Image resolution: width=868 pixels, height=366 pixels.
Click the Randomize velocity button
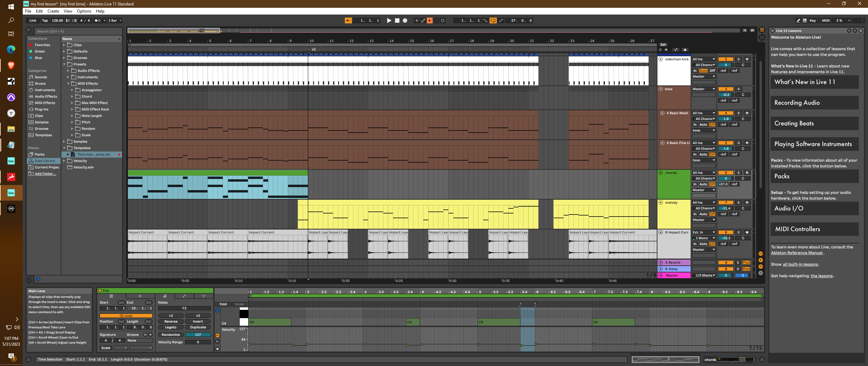click(x=171, y=335)
